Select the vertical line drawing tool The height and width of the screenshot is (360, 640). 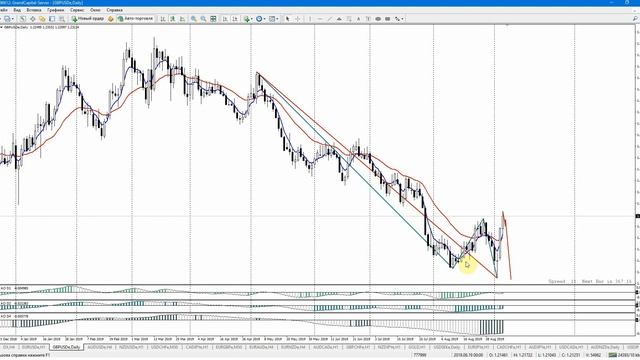pos(310,19)
